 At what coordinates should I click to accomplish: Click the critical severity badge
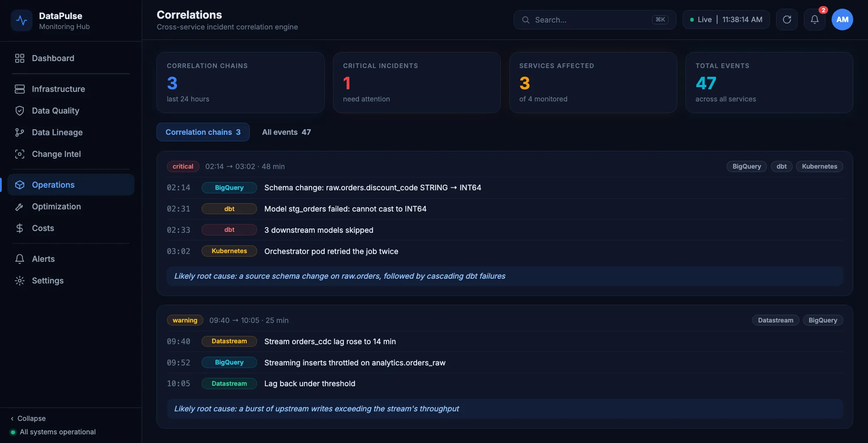coord(183,166)
